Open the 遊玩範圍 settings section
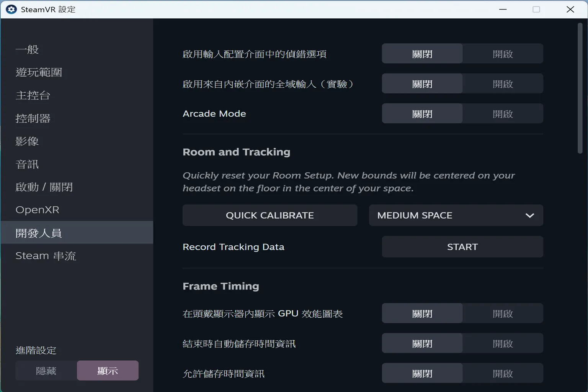 39,72
